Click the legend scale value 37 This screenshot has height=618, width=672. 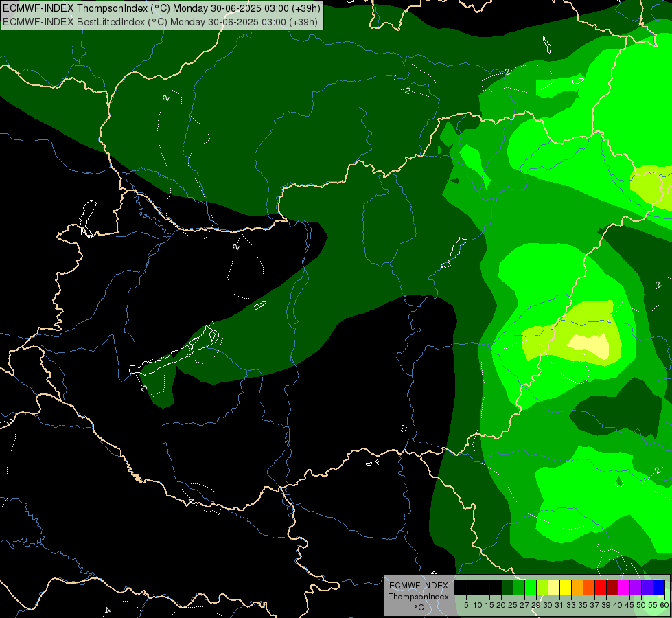pyautogui.click(x=594, y=605)
